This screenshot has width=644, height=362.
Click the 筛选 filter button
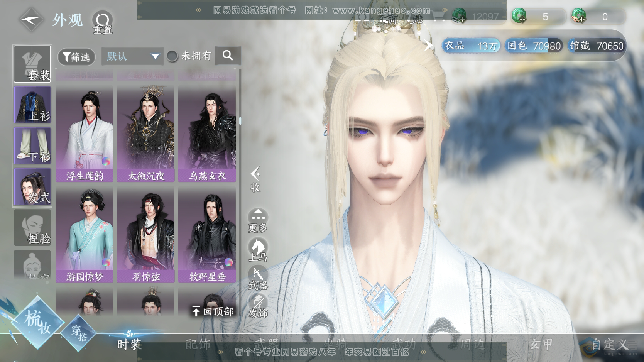(76, 57)
